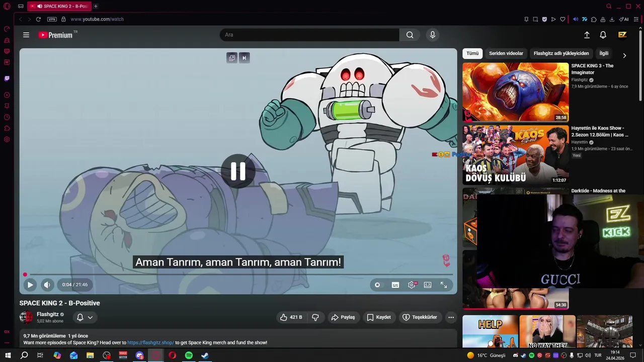Open the flashgitz.shop link
The image size is (644, 362).
click(x=150, y=342)
